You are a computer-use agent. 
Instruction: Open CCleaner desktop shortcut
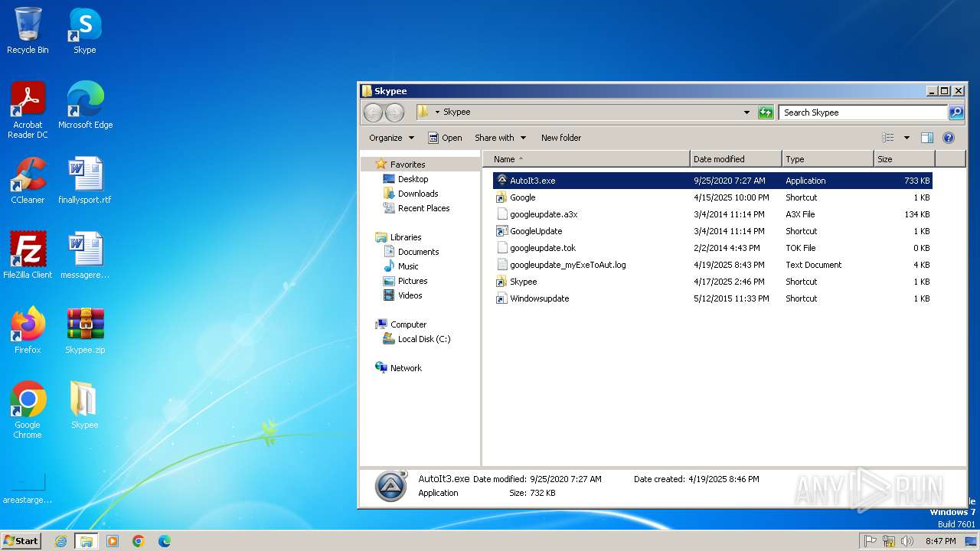point(28,181)
